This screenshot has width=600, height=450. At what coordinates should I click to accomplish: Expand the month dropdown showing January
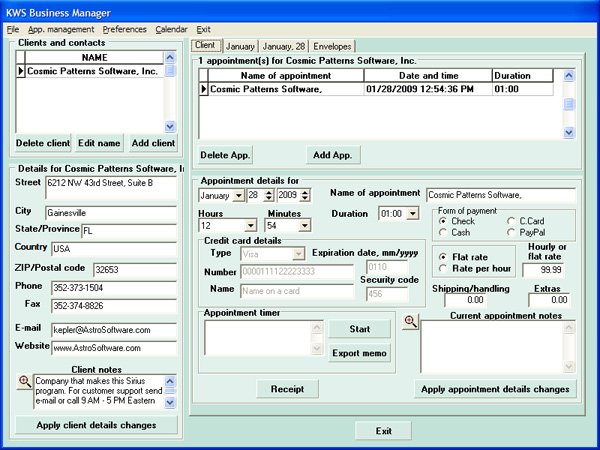pos(239,195)
